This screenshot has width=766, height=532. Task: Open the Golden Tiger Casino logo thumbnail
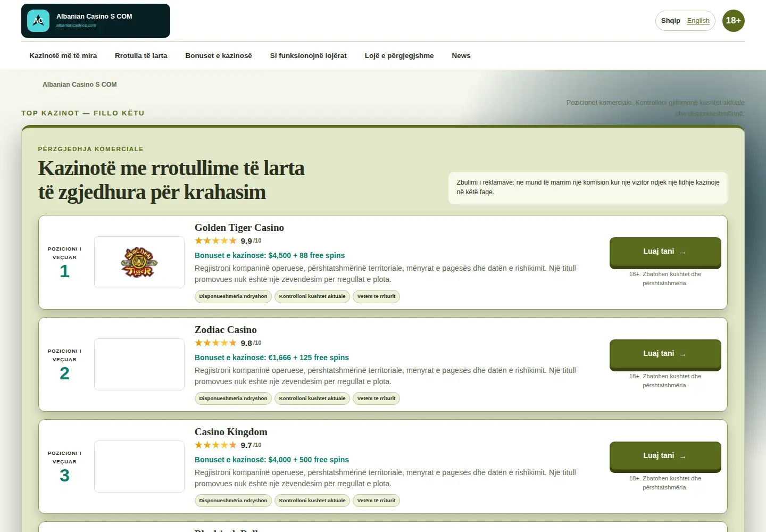139,262
